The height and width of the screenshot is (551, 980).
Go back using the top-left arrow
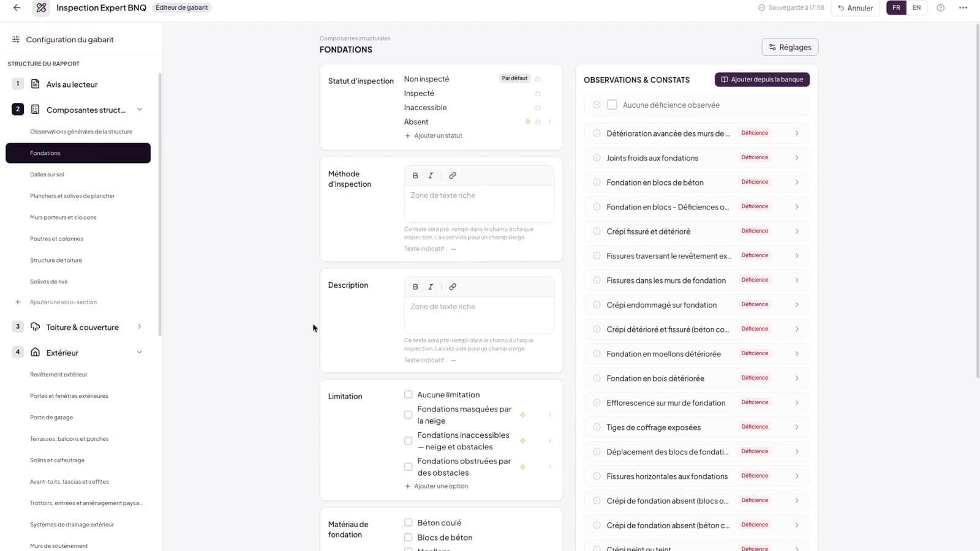(17, 8)
